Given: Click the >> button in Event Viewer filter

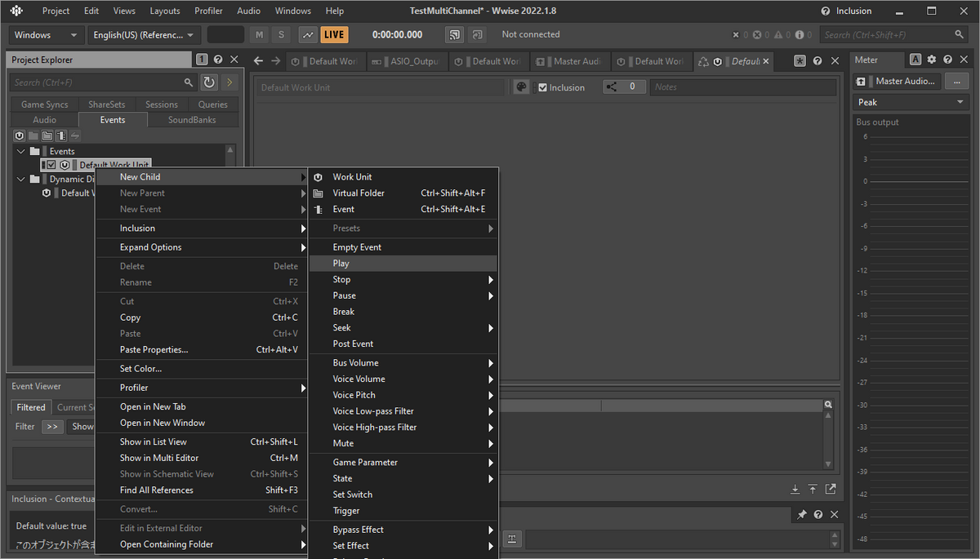Looking at the screenshot, I should pos(52,427).
